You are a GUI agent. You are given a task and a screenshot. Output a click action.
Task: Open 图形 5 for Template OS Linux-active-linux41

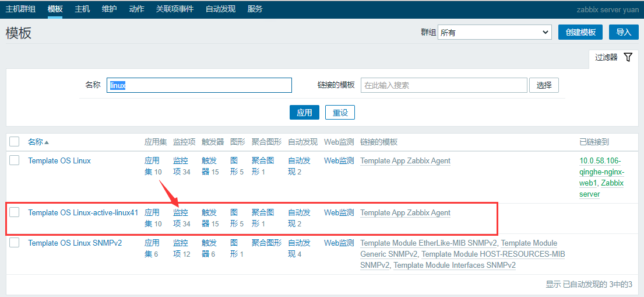click(237, 218)
